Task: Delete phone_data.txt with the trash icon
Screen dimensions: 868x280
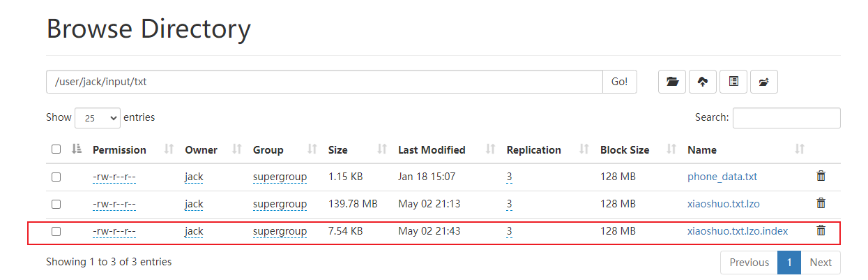Action: [x=821, y=176]
